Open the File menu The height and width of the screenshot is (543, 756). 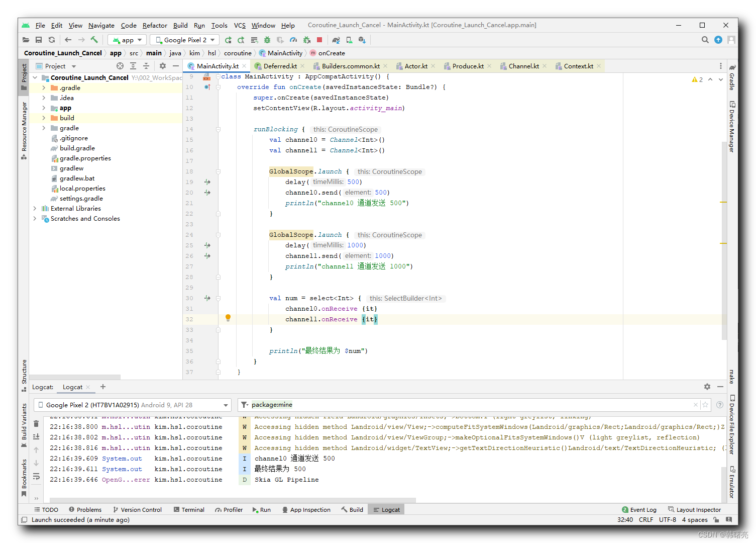40,25
